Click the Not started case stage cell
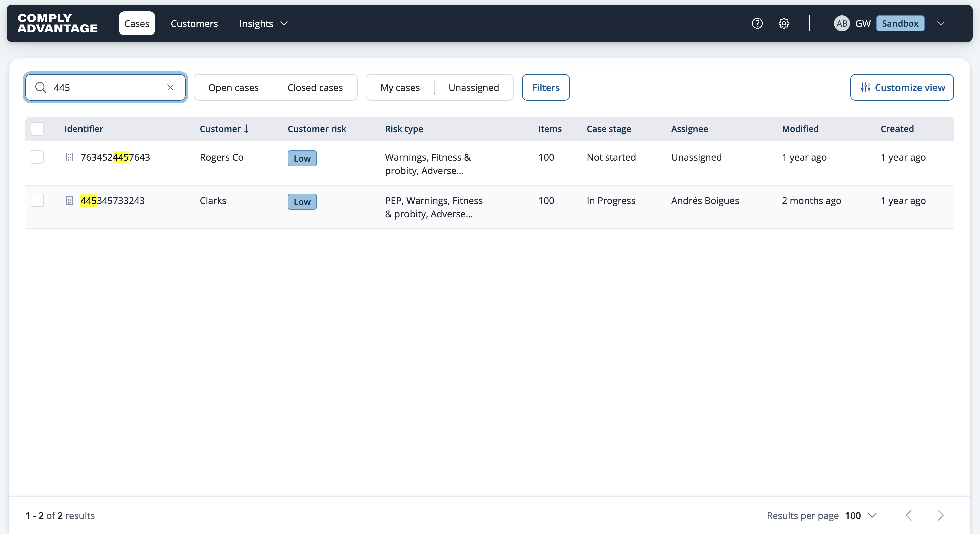980x534 pixels. click(x=611, y=157)
